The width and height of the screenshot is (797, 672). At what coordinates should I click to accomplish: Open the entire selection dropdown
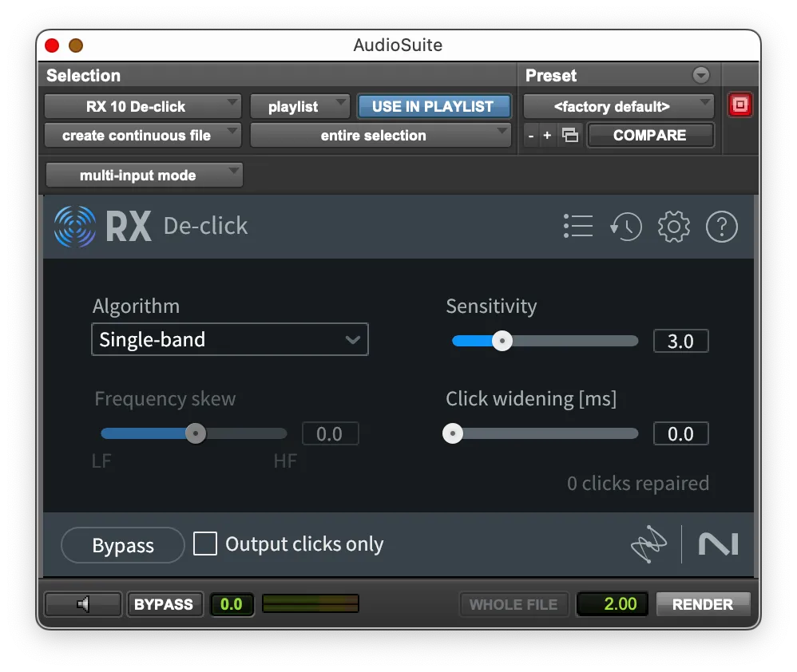point(380,135)
